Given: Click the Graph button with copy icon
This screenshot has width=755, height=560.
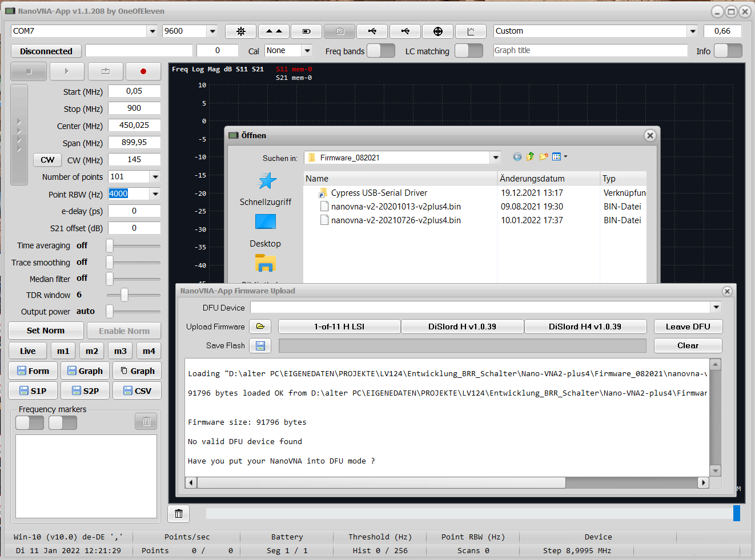Looking at the screenshot, I should [137, 371].
